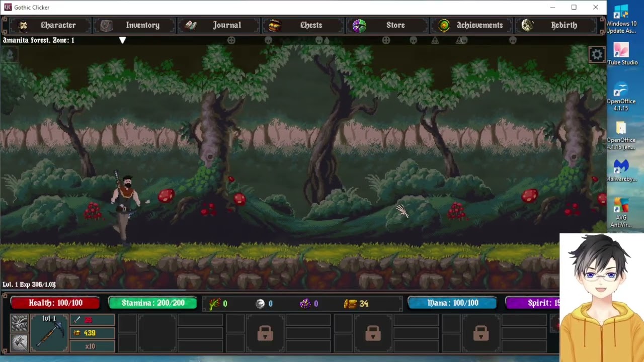
Task: Click the white current-zone arrow marker
Action: click(122, 40)
